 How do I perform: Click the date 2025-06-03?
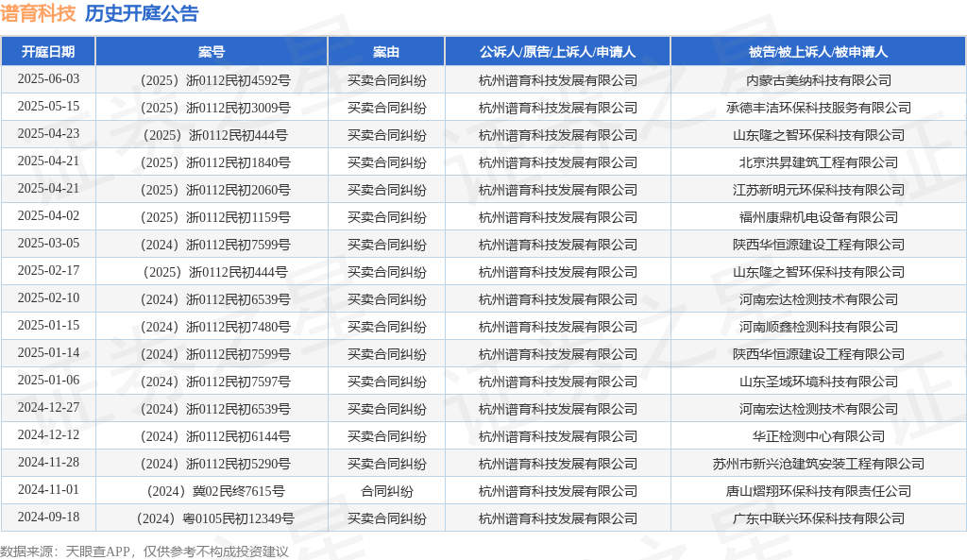click(48, 79)
